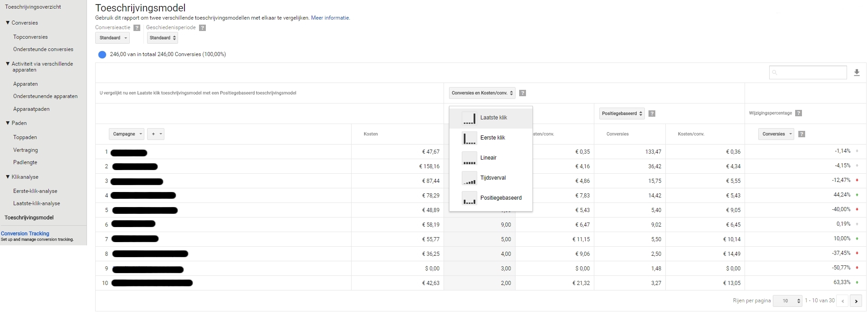868x316 pixels.
Task: Open the Positiegebaseerd model dropdown
Action: (622, 114)
